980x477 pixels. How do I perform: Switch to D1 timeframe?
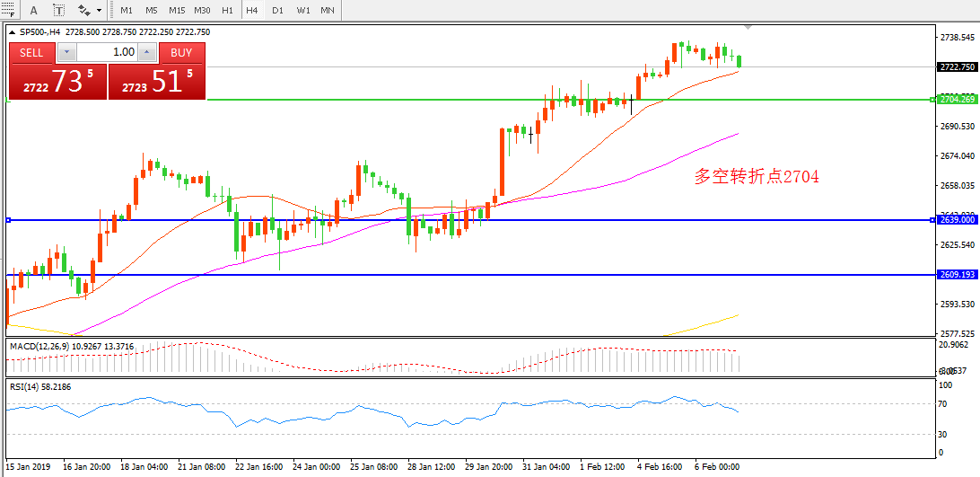(277, 10)
